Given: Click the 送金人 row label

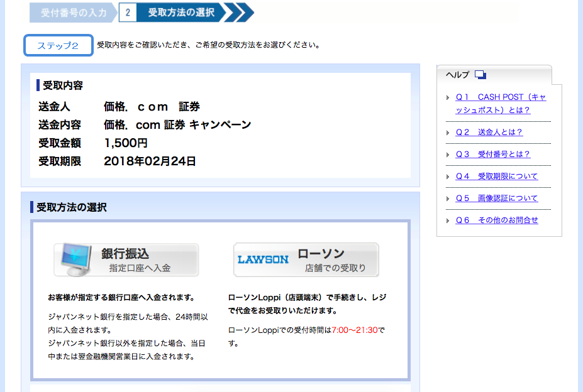Looking at the screenshot, I should (54, 107).
